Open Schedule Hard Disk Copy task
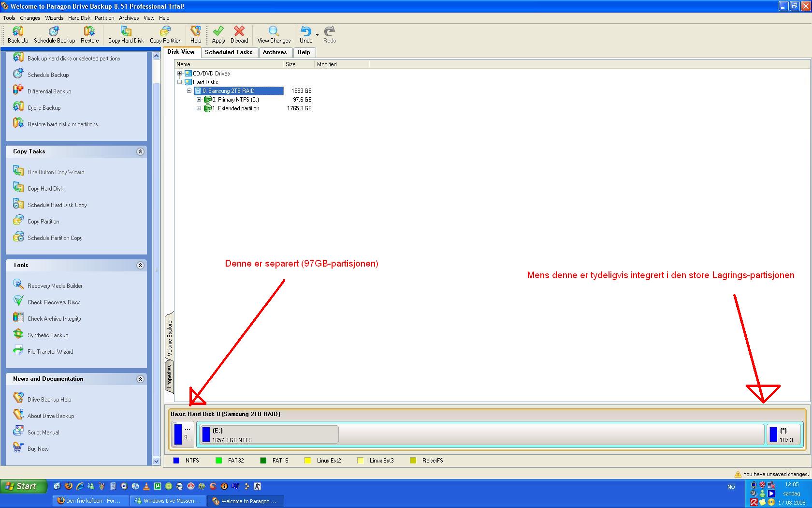Screen dimensions: 812x508 point(57,205)
